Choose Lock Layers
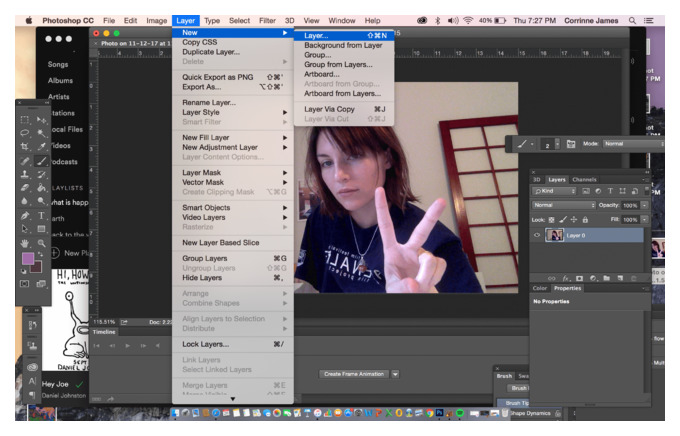This screenshot has width=680, height=436. coord(232,344)
